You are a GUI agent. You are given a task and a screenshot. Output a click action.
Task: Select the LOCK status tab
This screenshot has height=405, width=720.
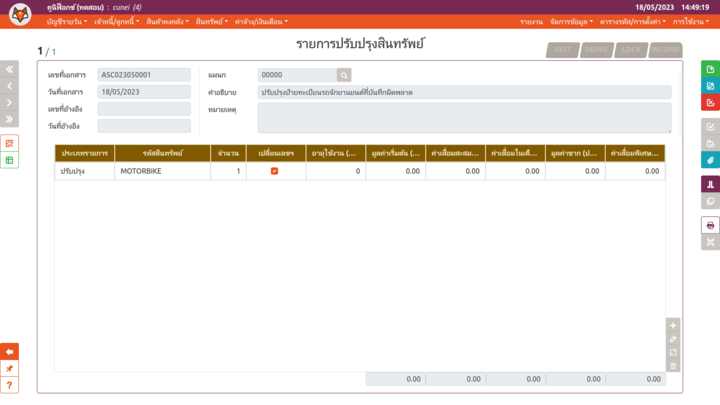click(x=631, y=50)
